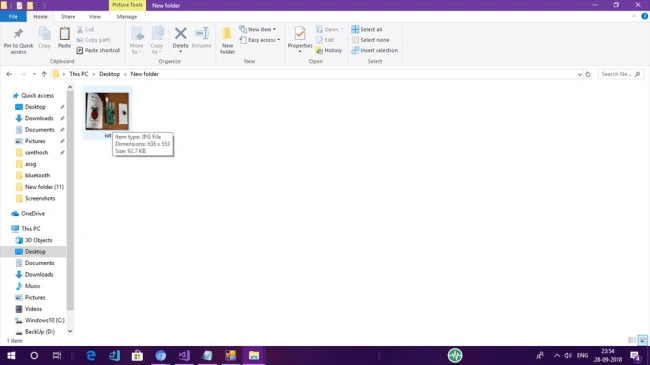Refresh the folder view
The image size is (650, 365).
pyautogui.click(x=588, y=74)
